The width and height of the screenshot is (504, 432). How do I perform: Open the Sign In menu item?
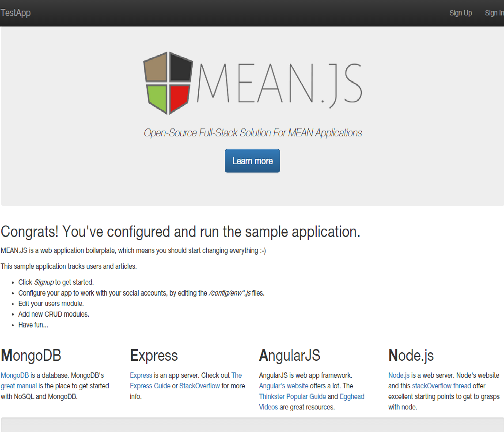[495, 13]
